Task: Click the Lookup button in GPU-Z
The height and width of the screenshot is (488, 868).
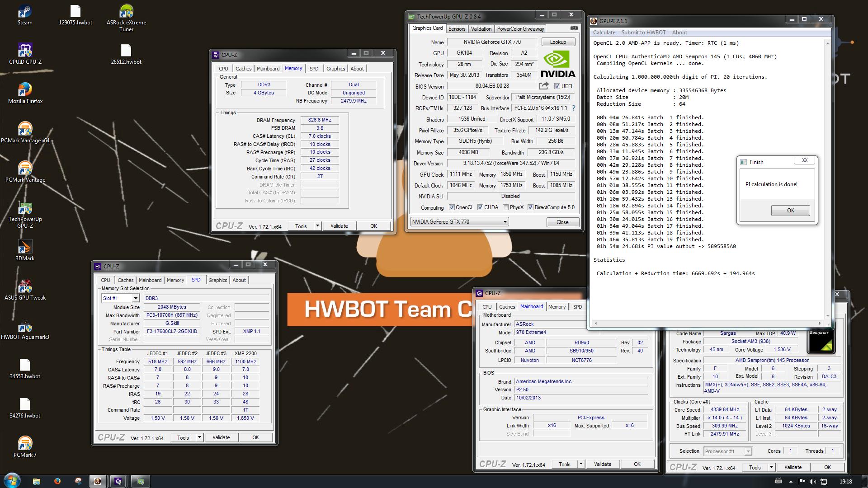Action: point(558,42)
